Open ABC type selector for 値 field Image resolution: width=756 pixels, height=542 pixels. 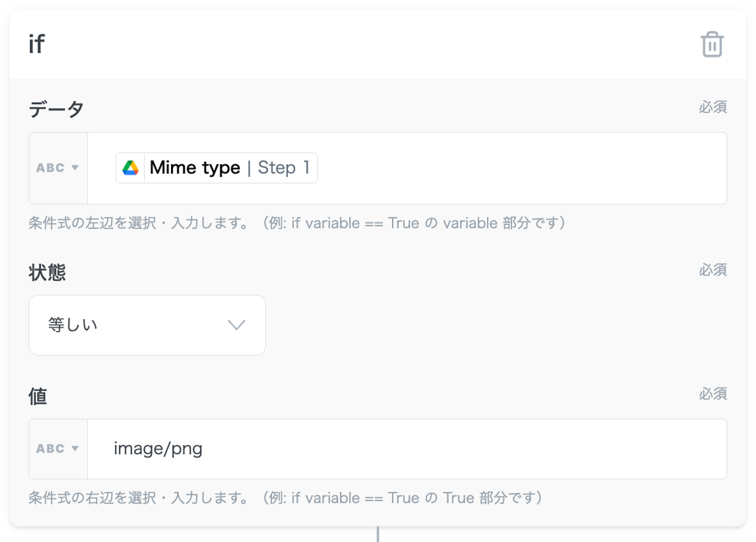58,449
